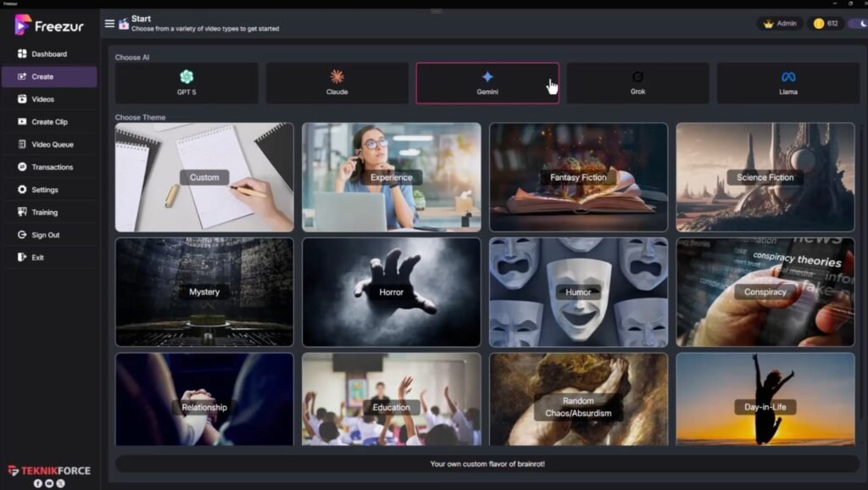868x490 pixels.
Task: Toggle the dark mode moon switch
Action: pyautogui.click(x=857, y=24)
